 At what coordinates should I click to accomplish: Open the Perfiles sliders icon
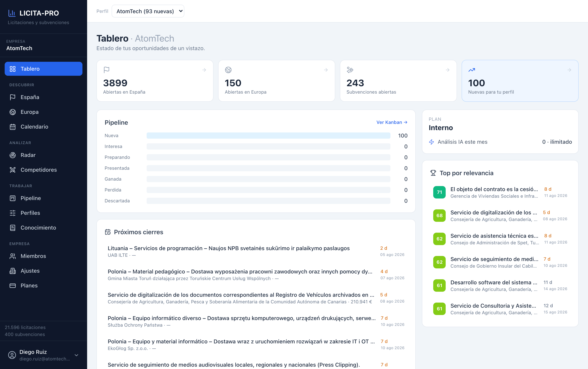point(12,213)
